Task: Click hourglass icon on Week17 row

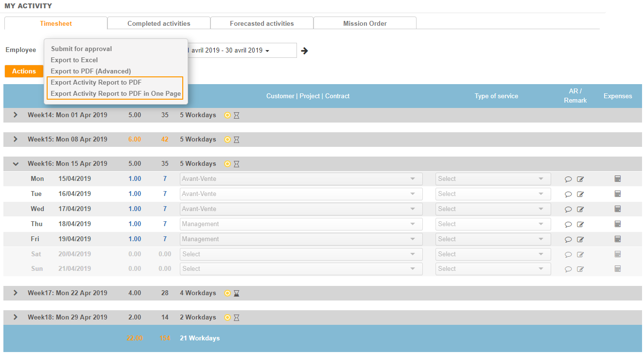Action: click(237, 293)
